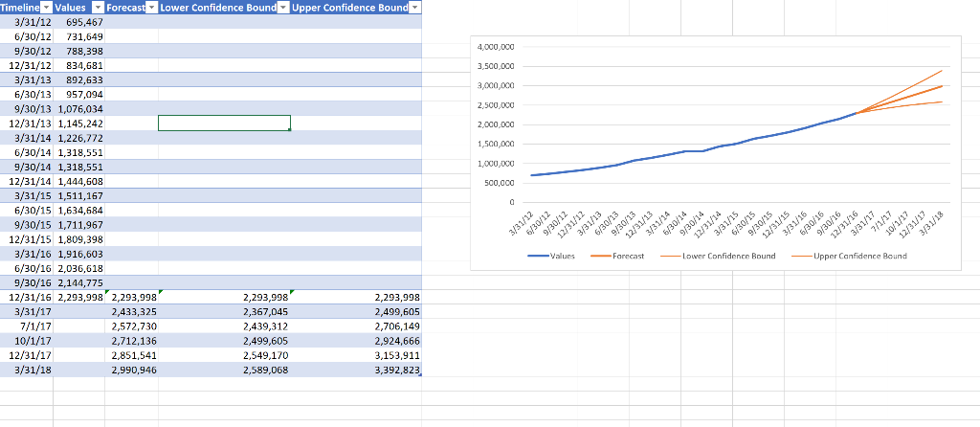980x427 pixels.
Task: Click the Values legend entry in chart
Action: [x=551, y=256]
